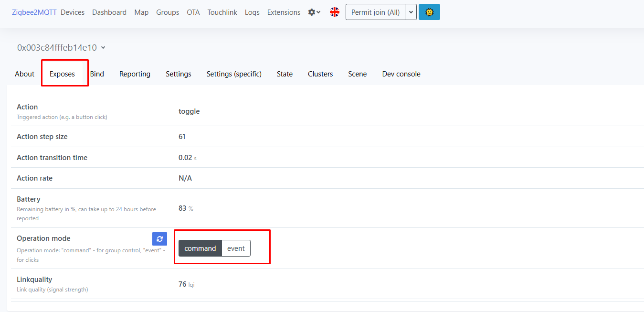Open the Reporting tab
Viewport: 644px width, 312px height.
[135, 74]
